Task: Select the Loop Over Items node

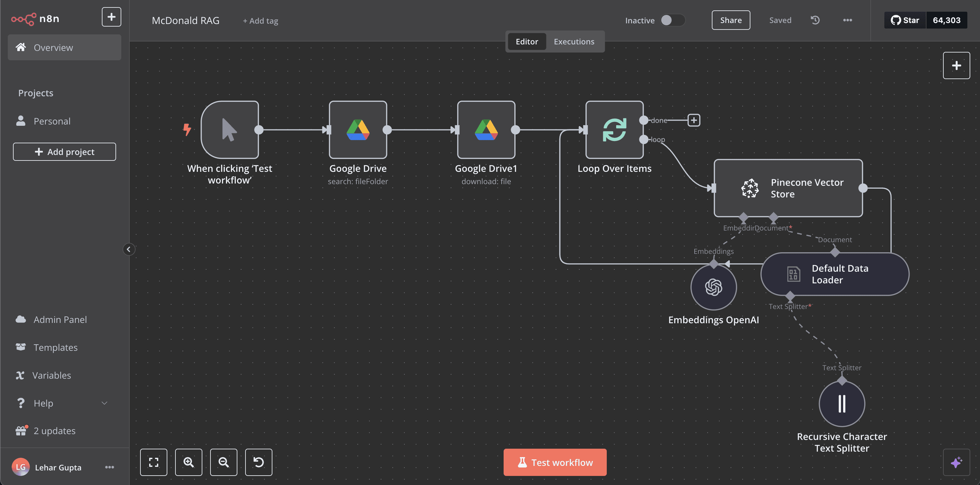Action: coord(615,130)
